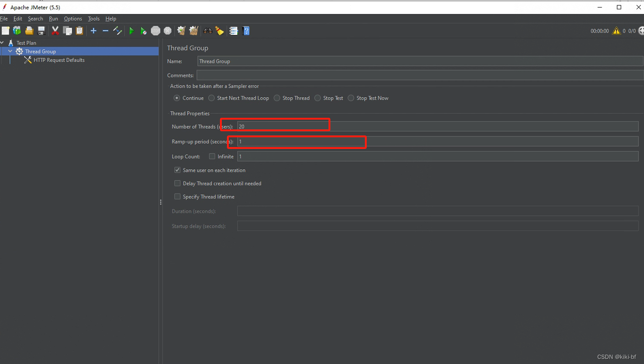Select the Stop Thread radio button
The width and height of the screenshot is (644, 364).
[x=277, y=98]
